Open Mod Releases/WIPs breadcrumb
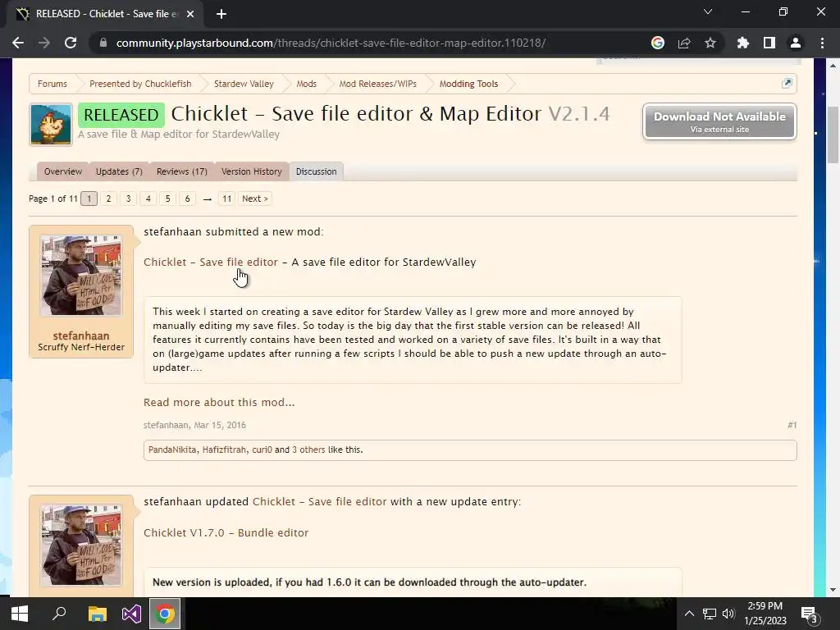 [x=377, y=84]
